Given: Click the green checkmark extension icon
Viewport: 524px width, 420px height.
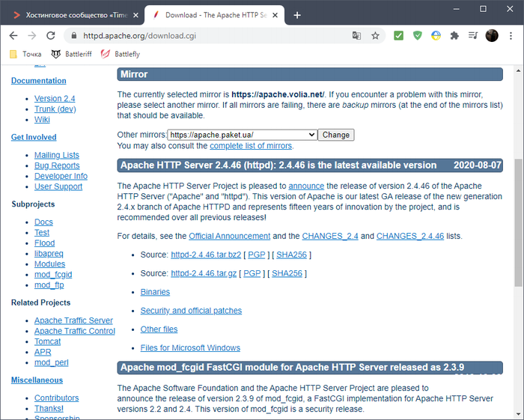Looking at the screenshot, I should click(x=399, y=35).
